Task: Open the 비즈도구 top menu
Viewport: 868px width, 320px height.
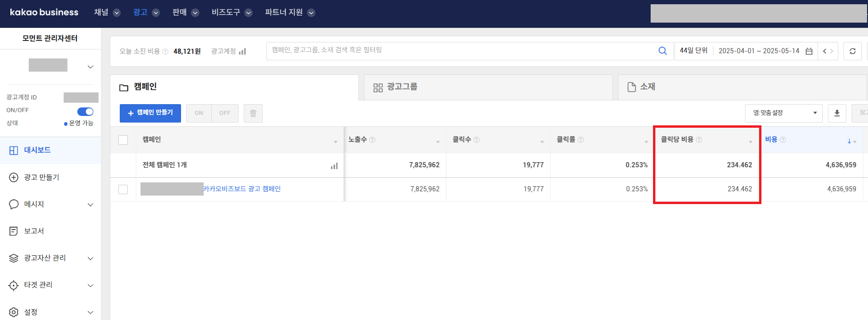Action: [232, 12]
